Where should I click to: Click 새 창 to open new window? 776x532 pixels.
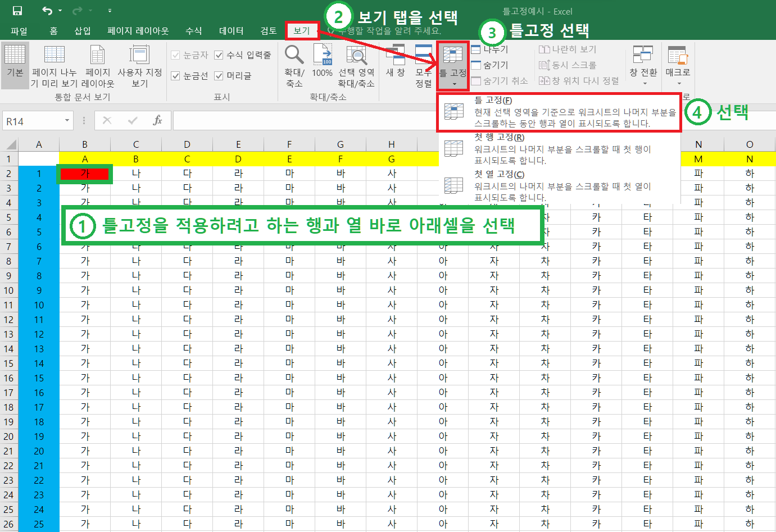395,63
